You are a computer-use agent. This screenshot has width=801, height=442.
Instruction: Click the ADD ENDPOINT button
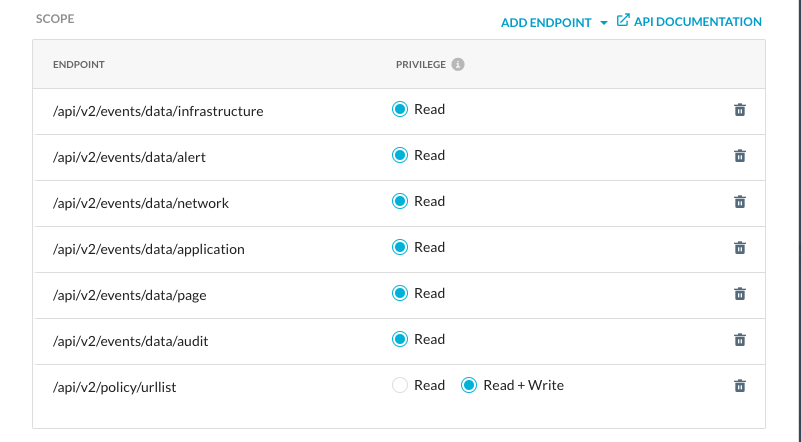tap(546, 22)
